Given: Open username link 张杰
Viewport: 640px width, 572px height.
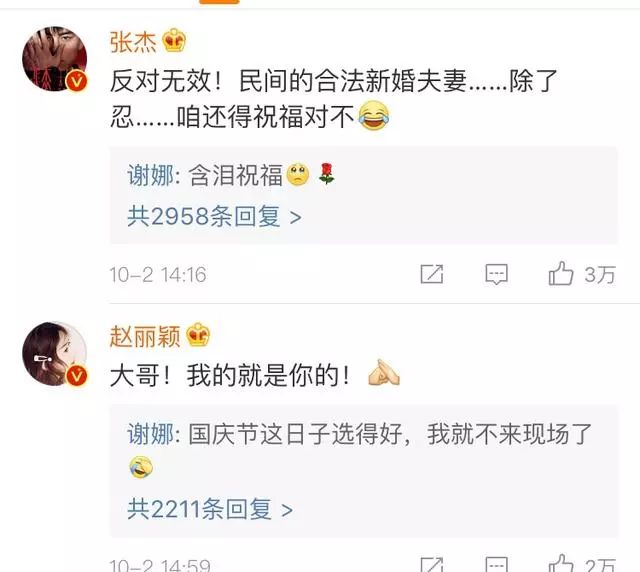Looking at the screenshot, I should pos(133,41).
